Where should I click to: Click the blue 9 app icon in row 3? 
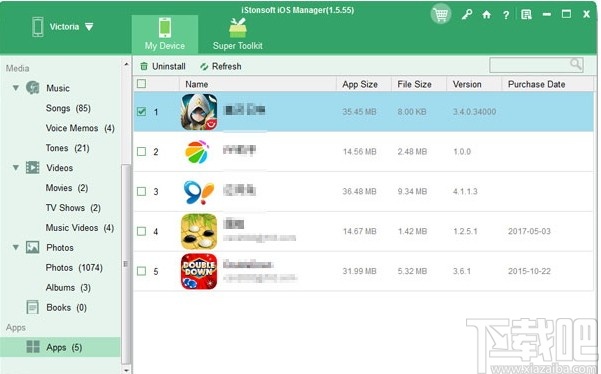pyautogui.click(x=199, y=192)
